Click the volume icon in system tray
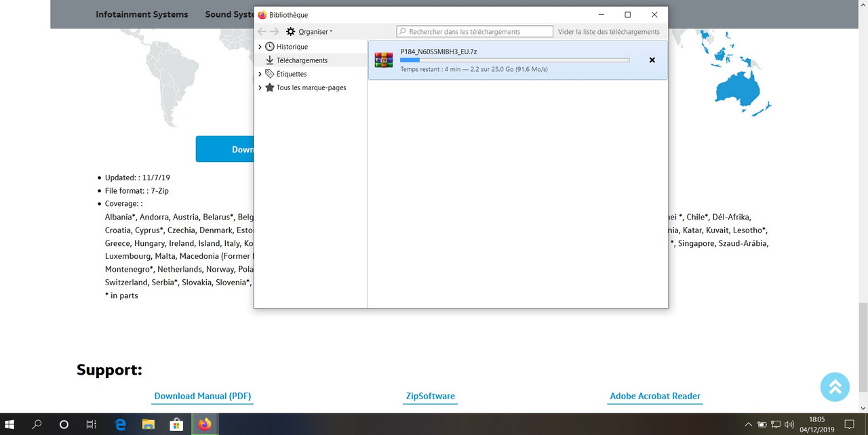The height and width of the screenshot is (435, 868). (789, 424)
